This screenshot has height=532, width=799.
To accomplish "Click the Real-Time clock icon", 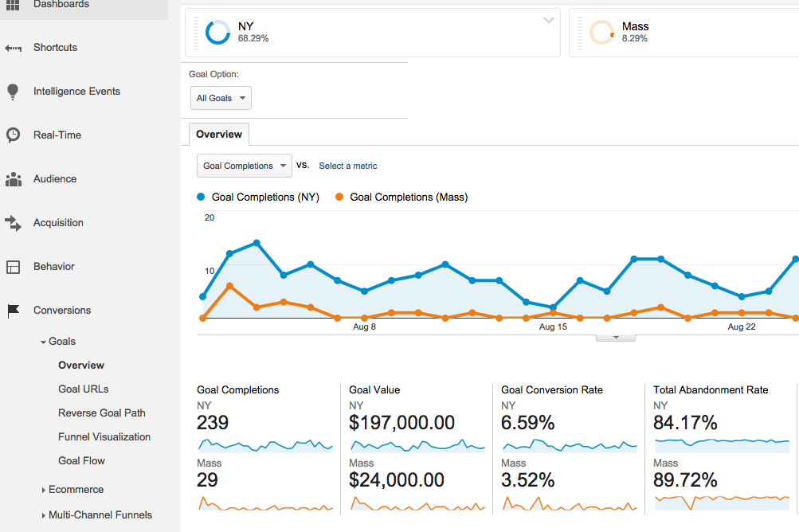I will click(x=13, y=135).
